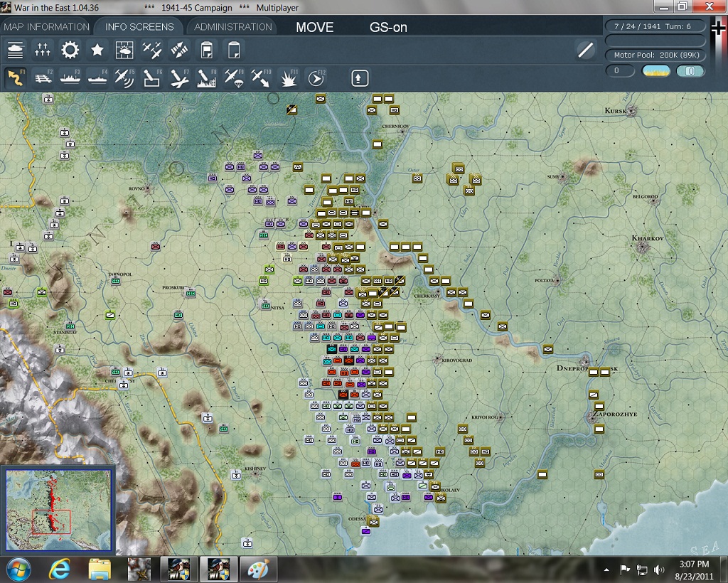Activate F6 bomb unit mode
Viewport: 728px width, 583px height.
[152, 77]
